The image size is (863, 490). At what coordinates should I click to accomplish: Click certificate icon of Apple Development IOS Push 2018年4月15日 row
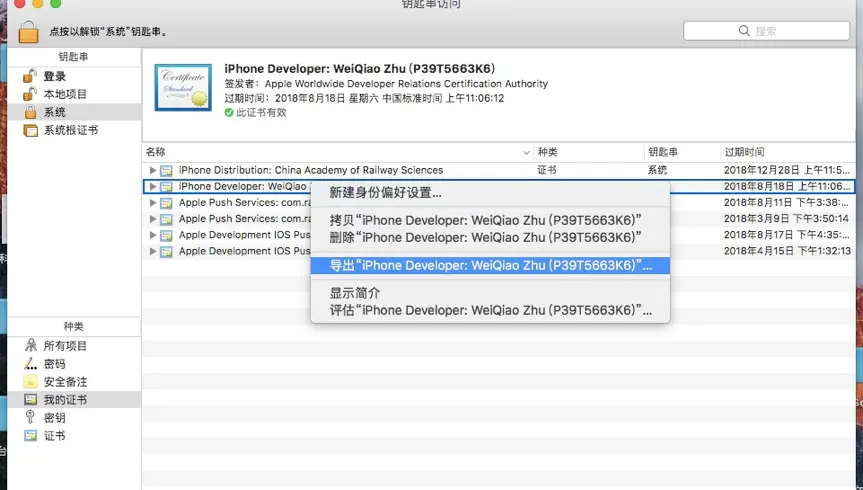(x=166, y=252)
